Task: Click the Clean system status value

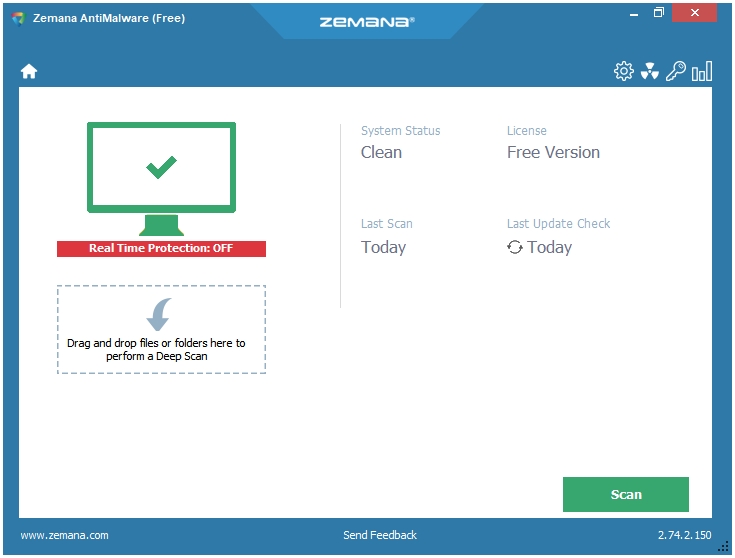Action: point(381,152)
